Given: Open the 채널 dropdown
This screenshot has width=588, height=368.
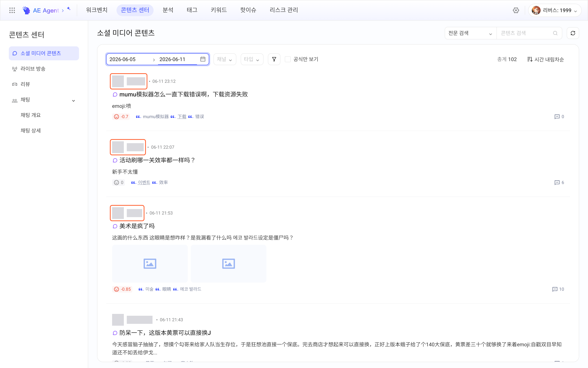Looking at the screenshot, I should [225, 59].
